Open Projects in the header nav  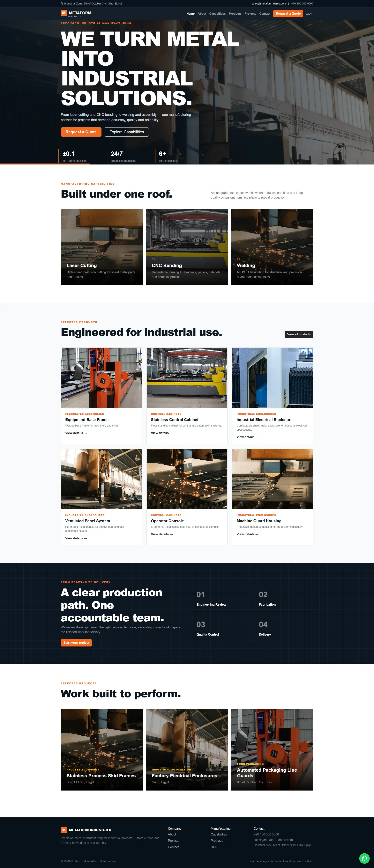tap(250, 14)
